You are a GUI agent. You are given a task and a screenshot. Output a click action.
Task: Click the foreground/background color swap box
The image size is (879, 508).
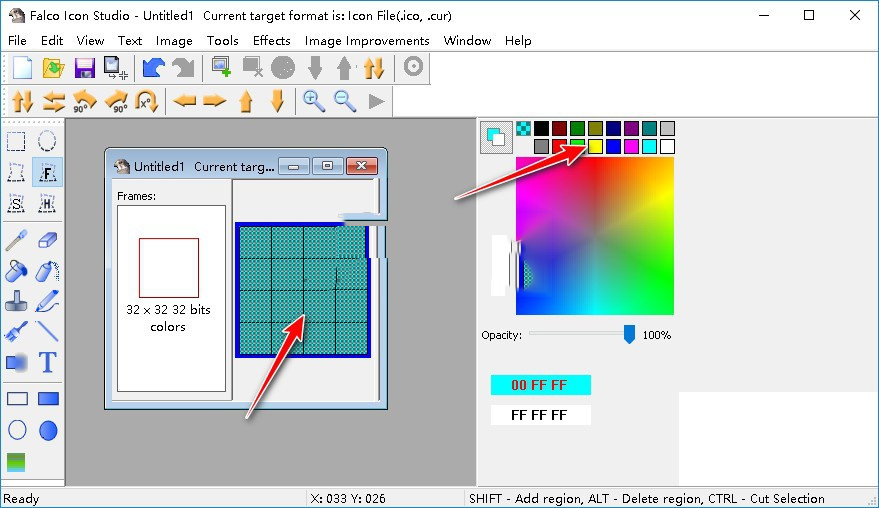coord(496,137)
